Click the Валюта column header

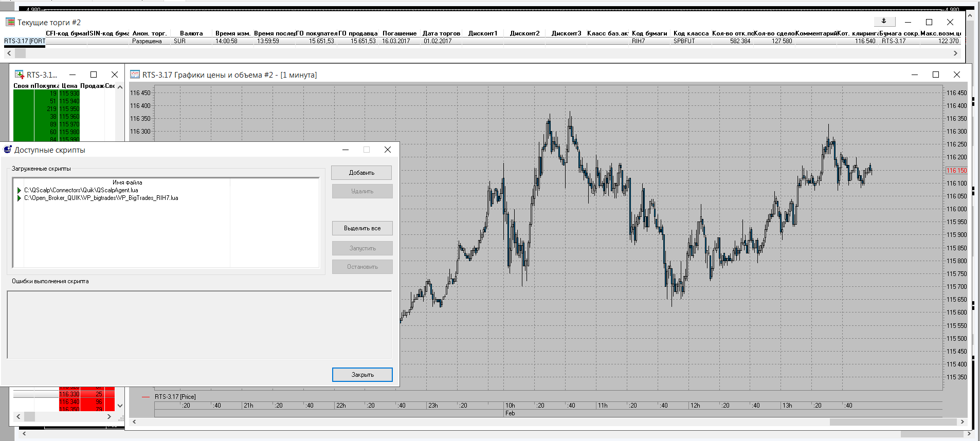pyautogui.click(x=191, y=33)
